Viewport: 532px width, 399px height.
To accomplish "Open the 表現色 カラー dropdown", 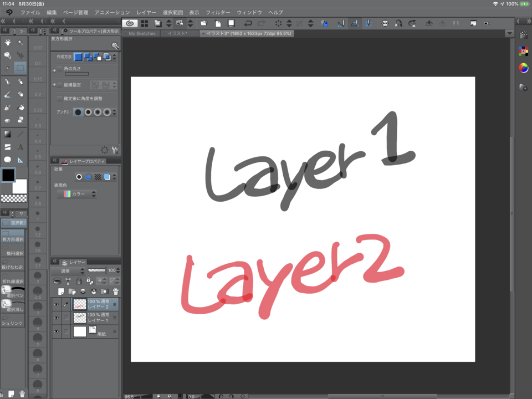I will pyautogui.click(x=77, y=195).
